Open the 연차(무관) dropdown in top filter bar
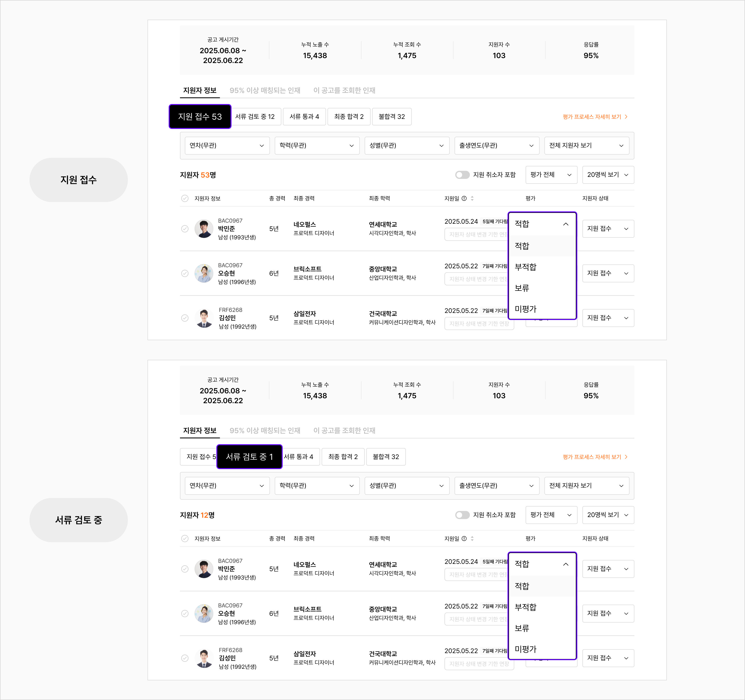The width and height of the screenshot is (745, 700). (227, 146)
